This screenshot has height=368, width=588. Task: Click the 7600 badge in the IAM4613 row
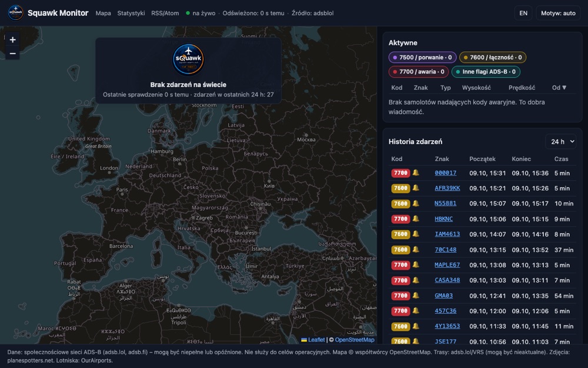(x=400, y=234)
